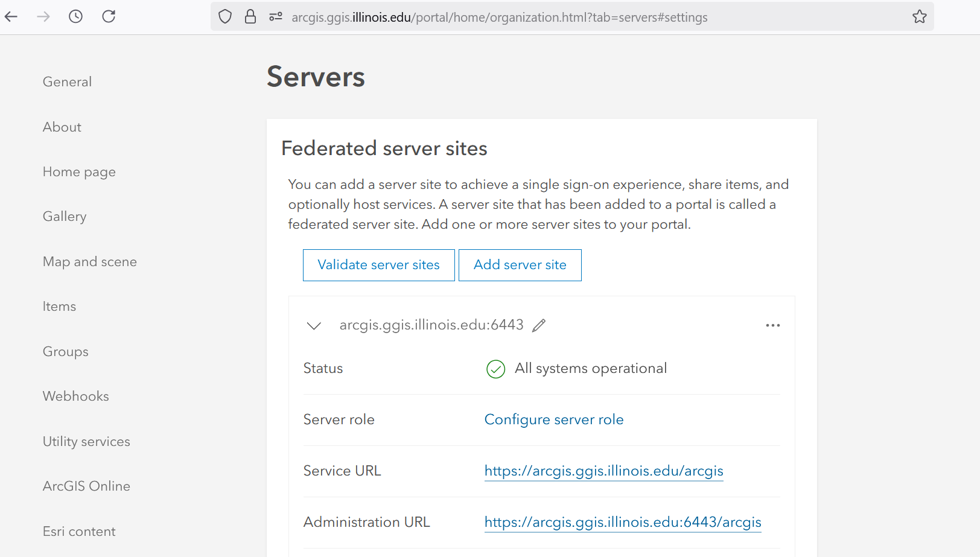Click the federated server sites description paragraph
Image resolution: width=980 pixels, height=557 pixels.
pyautogui.click(x=538, y=205)
